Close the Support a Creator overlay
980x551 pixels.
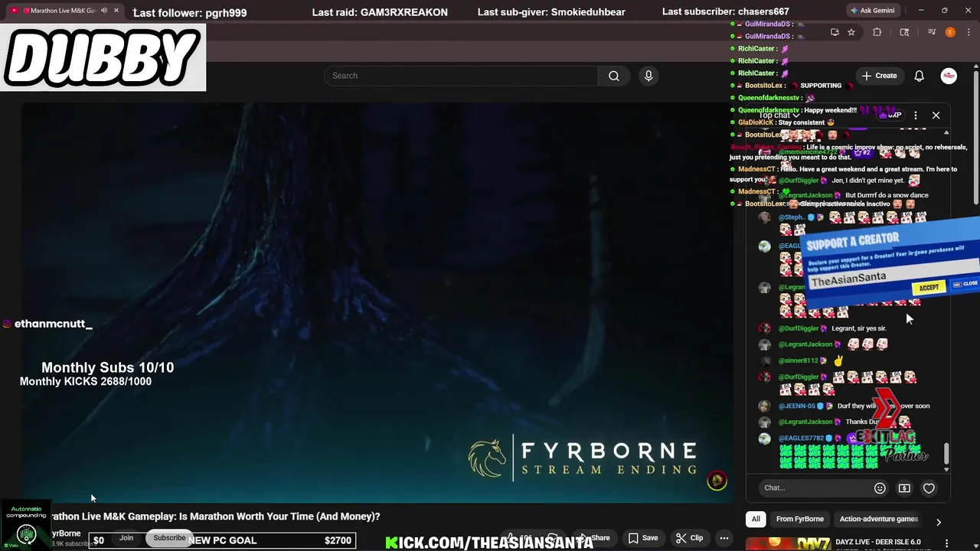[x=965, y=284]
